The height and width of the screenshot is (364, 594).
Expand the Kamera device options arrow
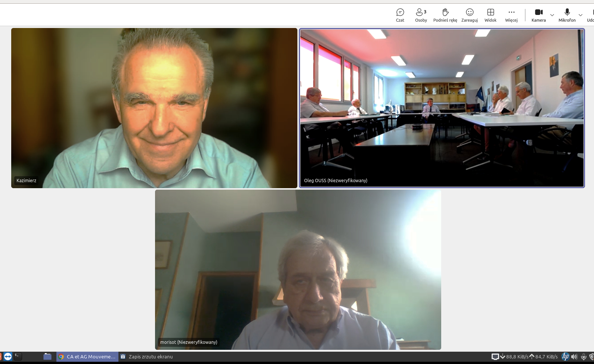552,15
